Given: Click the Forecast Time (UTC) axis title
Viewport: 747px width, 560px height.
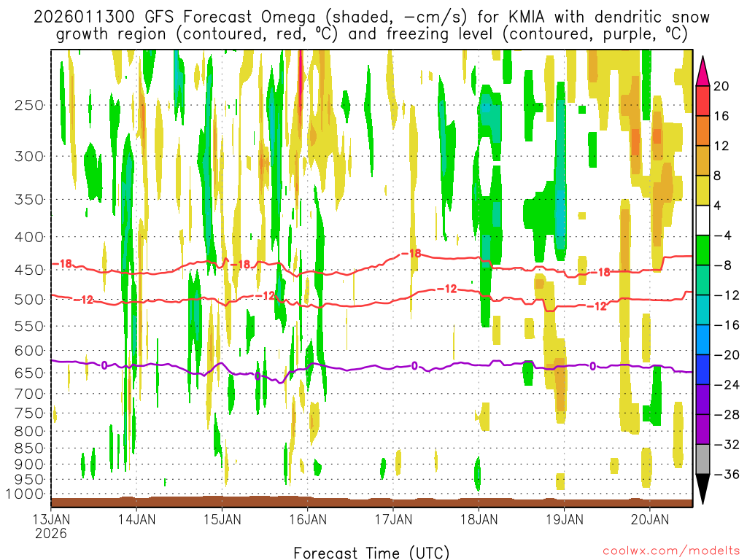Looking at the screenshot, I should (x=371, y=551).
